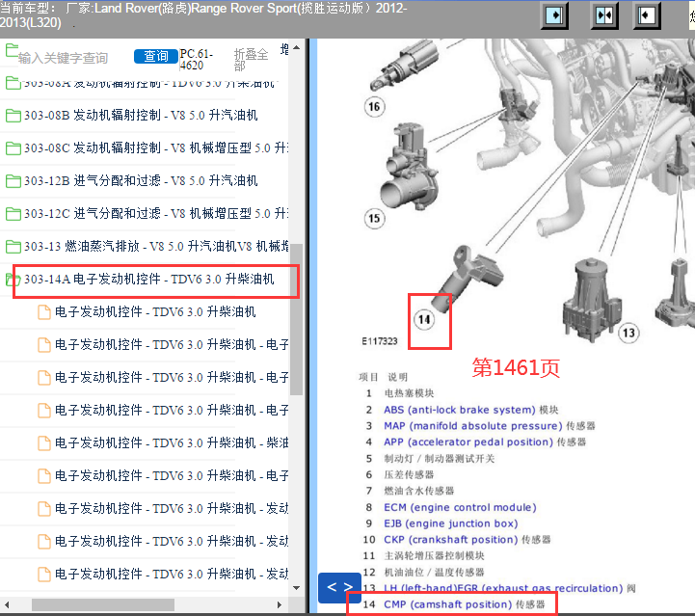Click the center-split panel layout icon
695x616 pixels.
click(x=604, y=16)
